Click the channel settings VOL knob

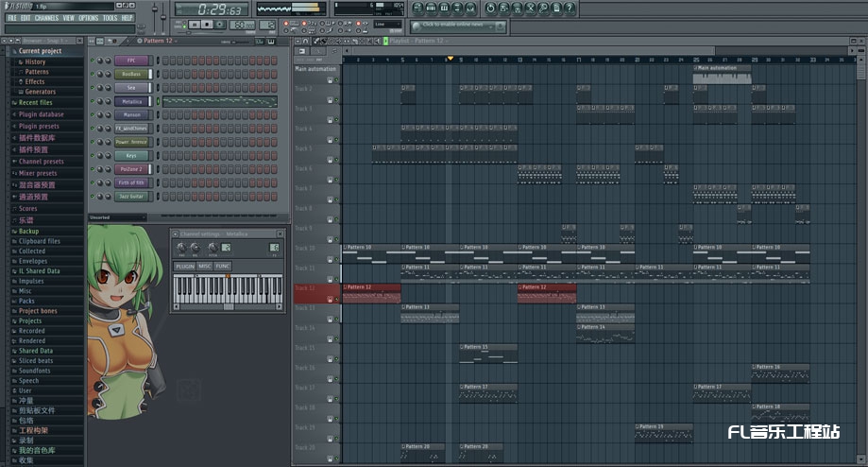[x=195, y=247]
